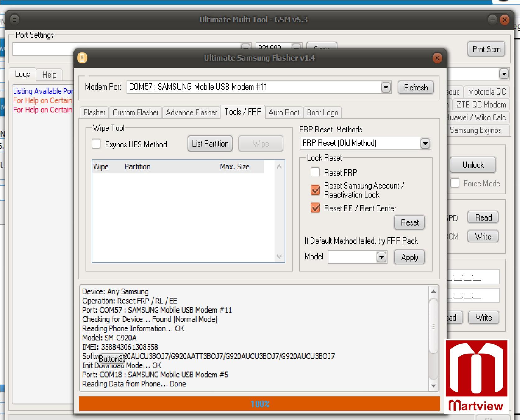Screen dimensions: 520x420
Task: Click the Unlock button in main window
Action: (x=473, y=165)
